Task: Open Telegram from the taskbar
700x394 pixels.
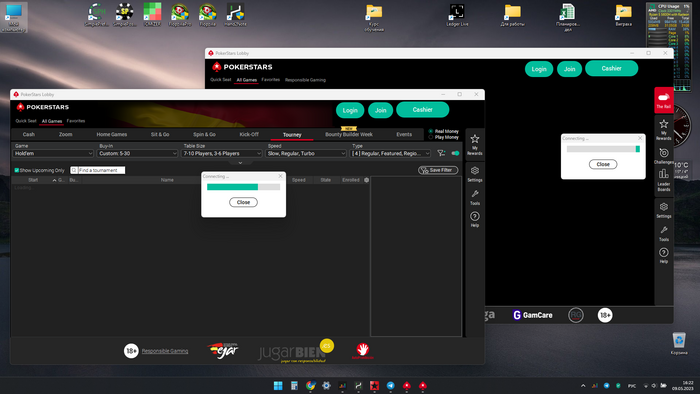Action: (390, 386)
